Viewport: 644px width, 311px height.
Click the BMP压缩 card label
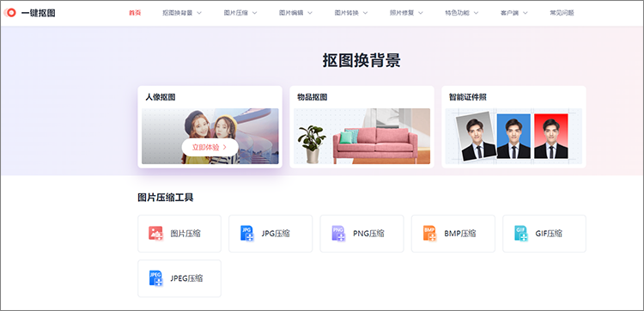(x=460, y=234)
